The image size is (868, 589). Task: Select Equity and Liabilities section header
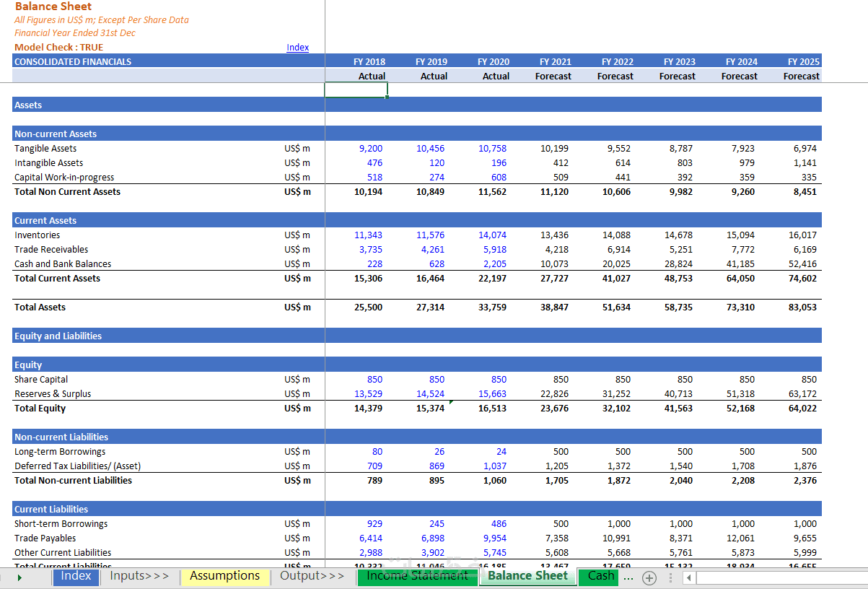tap(58, 336)
